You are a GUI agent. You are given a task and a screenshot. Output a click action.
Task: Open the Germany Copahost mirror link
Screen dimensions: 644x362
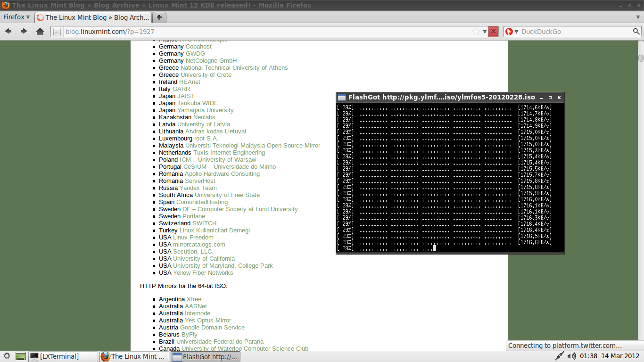198,46
